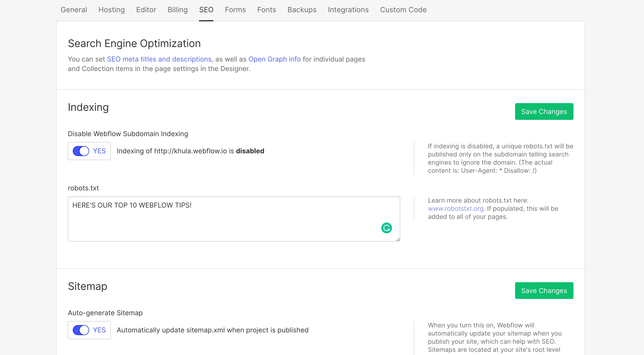The image size is (644, 355).
Task: Follow the Open Graph info link
Action: pyautogui.click(x=274, y=59)
